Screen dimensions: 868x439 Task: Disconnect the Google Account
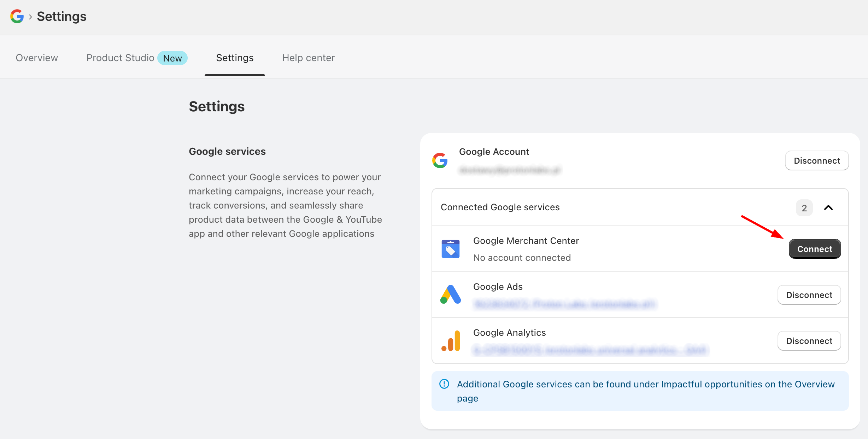(x=817, y=160)
